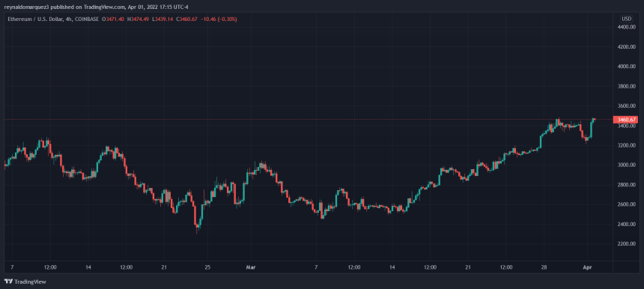Click the 4200.00 price axis label

click(626, 47)
